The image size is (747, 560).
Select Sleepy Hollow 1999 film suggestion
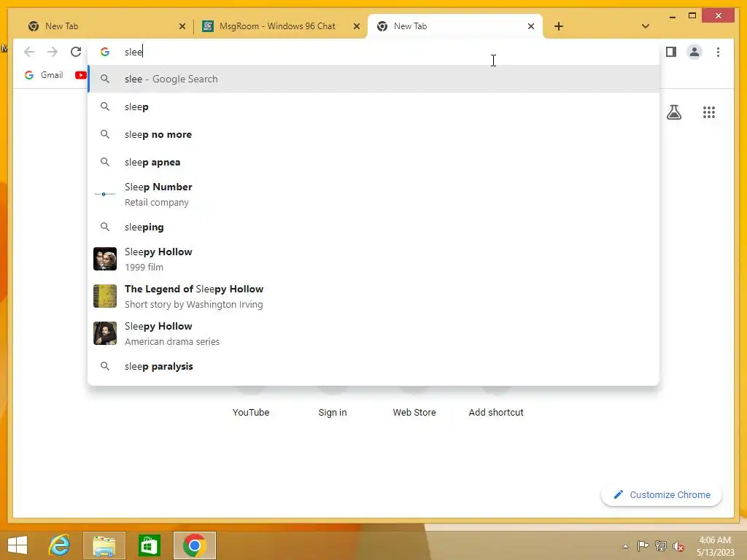click(x=373, y=259)
